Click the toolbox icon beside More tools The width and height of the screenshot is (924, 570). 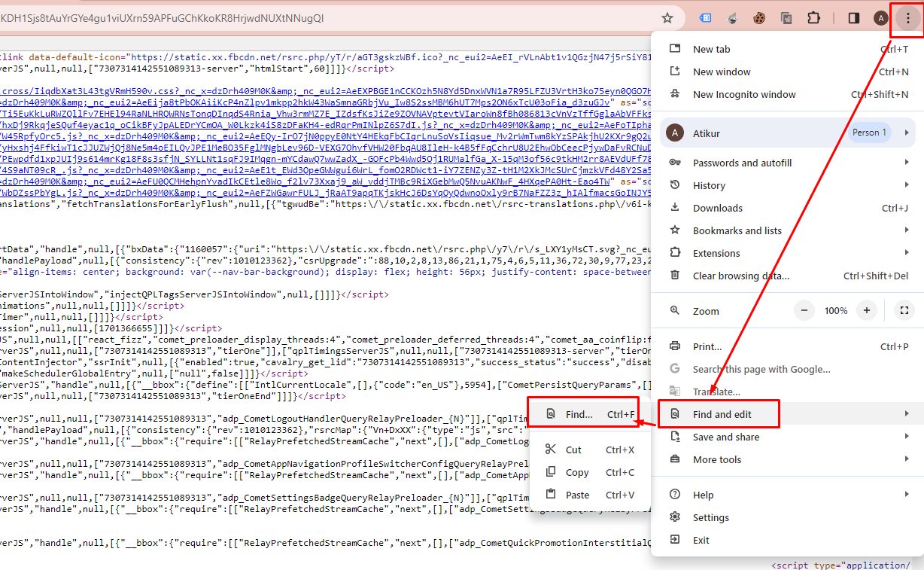[675, 459]
